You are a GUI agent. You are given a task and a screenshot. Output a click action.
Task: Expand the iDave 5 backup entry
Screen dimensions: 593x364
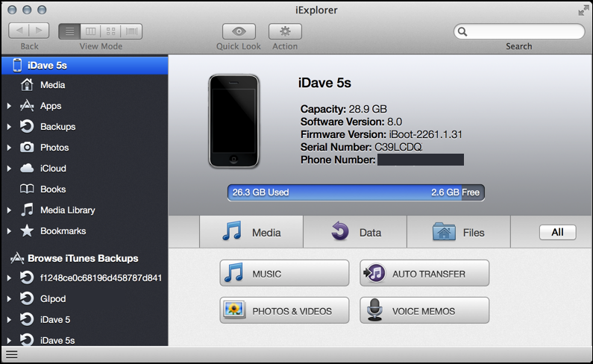tap(9, 320)
